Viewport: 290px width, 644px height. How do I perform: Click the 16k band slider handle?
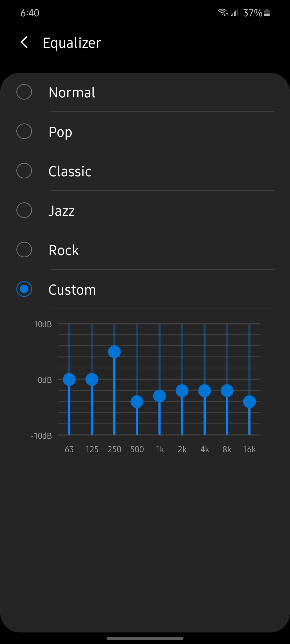249,402
